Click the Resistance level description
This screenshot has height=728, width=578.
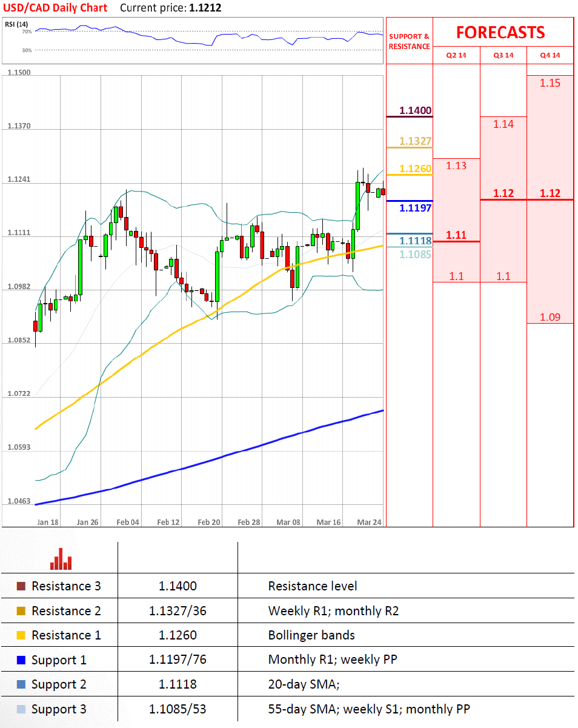click(313, 586)
